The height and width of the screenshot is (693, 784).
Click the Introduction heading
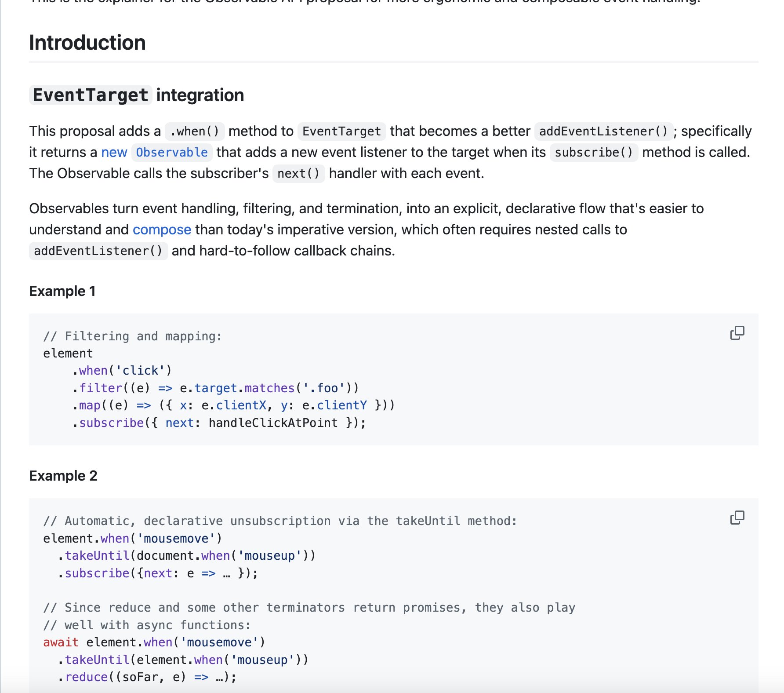pyautogui.click(x=87, y=43)
